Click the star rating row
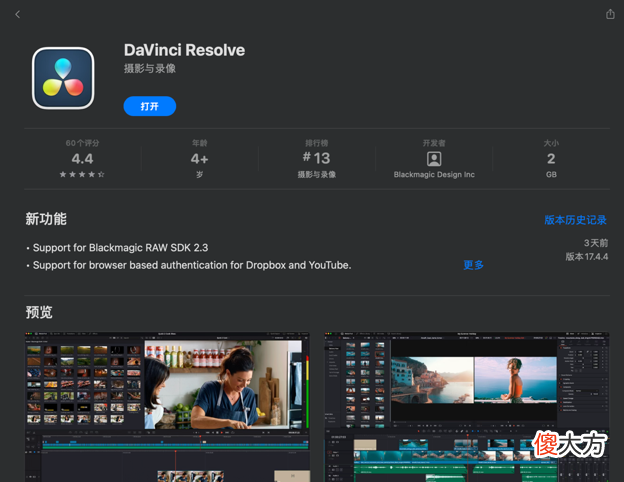Image resolution: width=624 pixels, height=482 pixels. pos(82,174)
